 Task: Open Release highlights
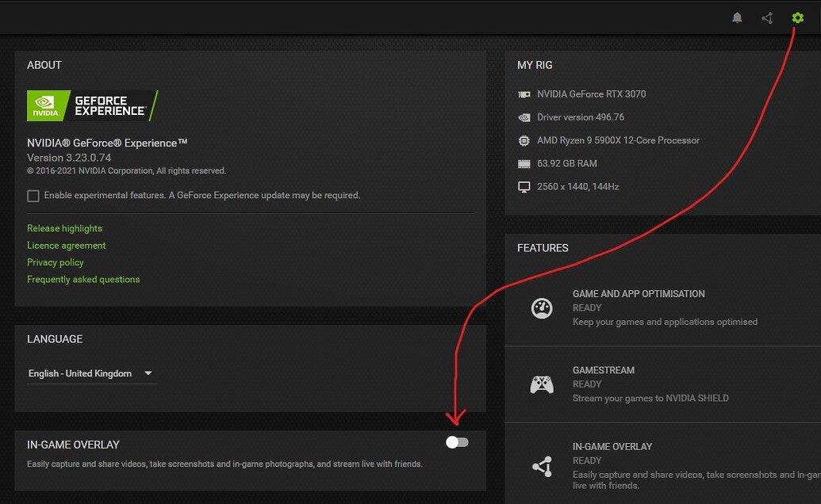[64, 228]
